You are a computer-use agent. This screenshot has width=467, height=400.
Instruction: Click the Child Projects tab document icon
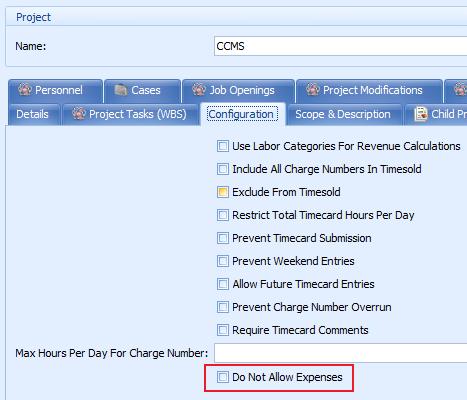tap(421, 114)
